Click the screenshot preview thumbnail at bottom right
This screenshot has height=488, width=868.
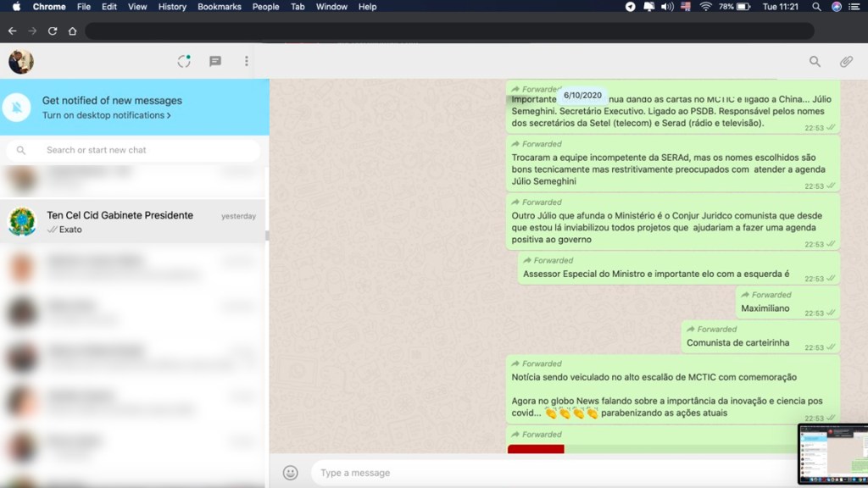(835, 454)
